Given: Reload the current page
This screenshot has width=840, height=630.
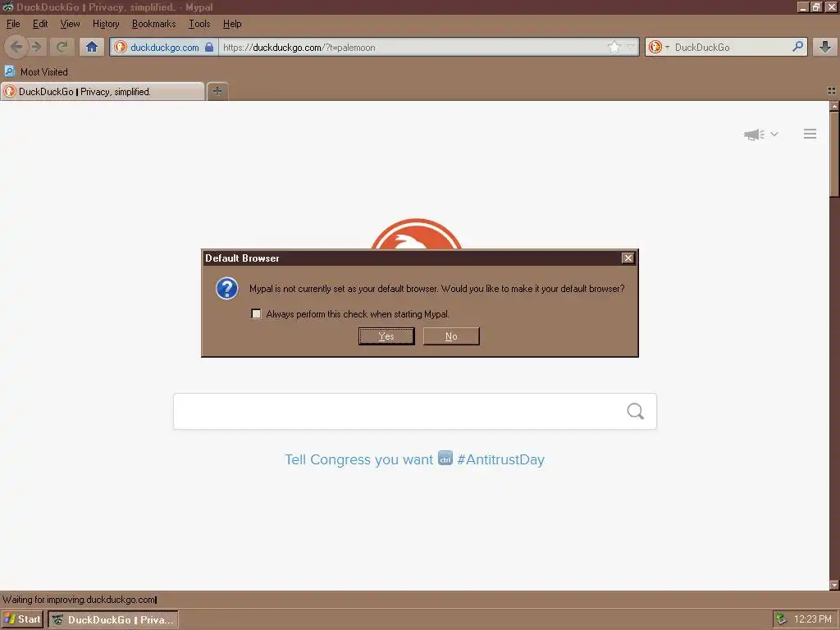Looking at the screenshot, I should (62, 47).
